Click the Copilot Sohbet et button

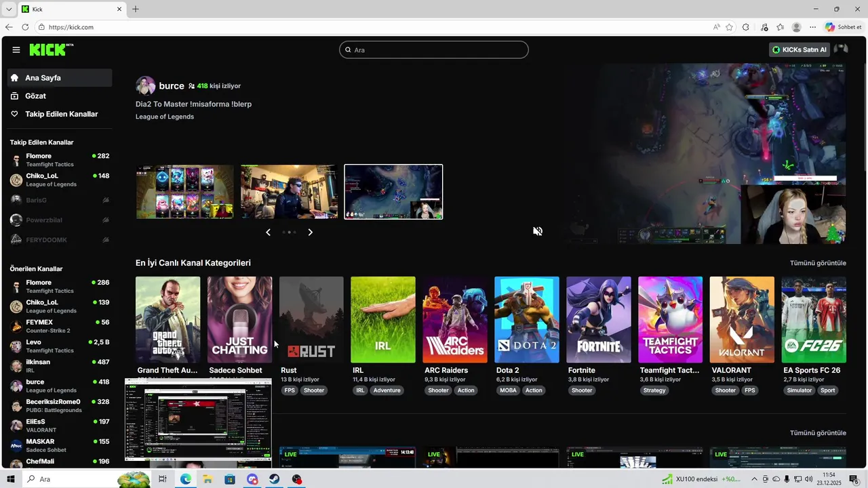point(844,27)
